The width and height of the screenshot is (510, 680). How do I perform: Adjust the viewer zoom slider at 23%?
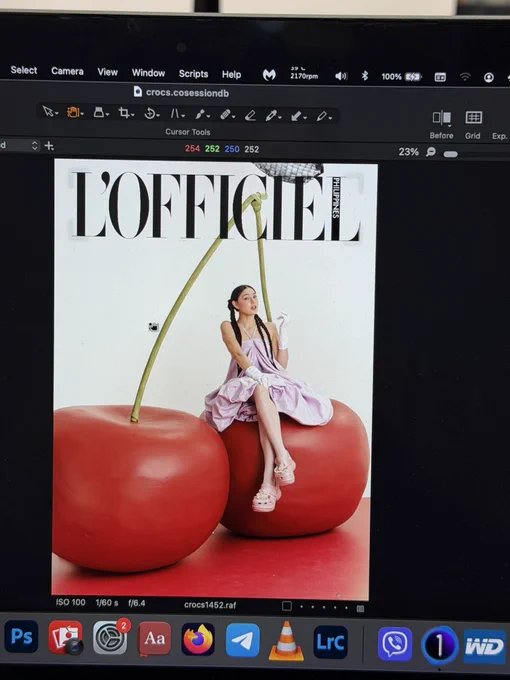coord(451,154)
